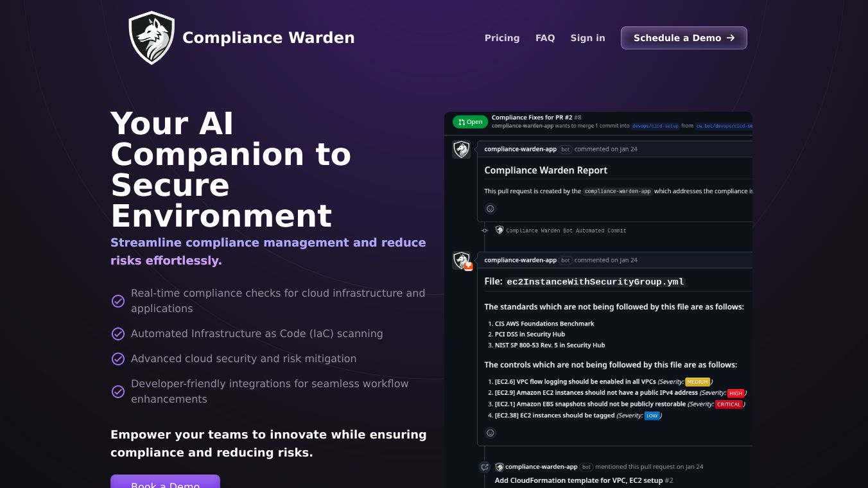This screenshot has width=868, height=488.
Task: Click the check icon beside Automated Infrastructure as Code
Action: [118, 334]
